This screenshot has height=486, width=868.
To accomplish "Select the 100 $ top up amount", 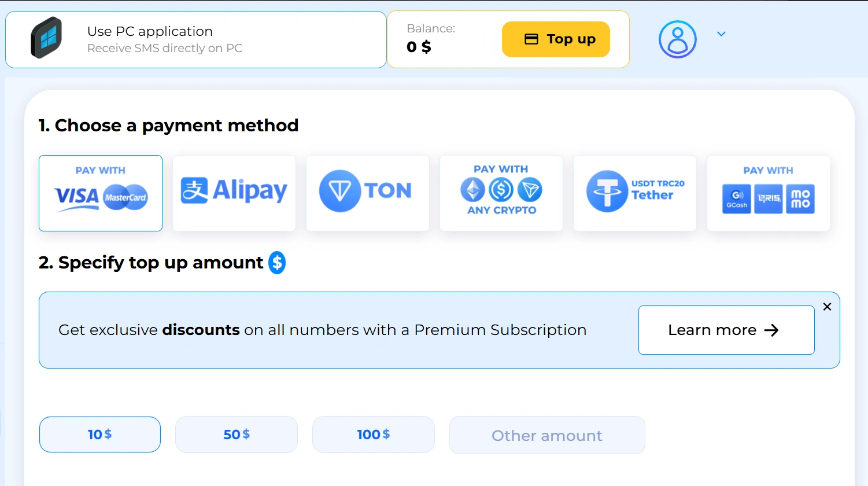I will coord(374,435).
